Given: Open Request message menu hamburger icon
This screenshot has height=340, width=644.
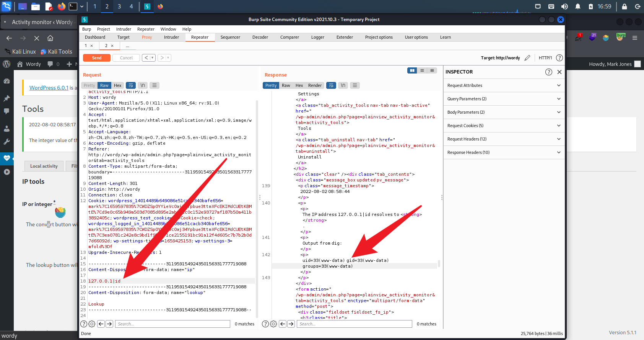Looking at the screenshot, I should point(154,85).
